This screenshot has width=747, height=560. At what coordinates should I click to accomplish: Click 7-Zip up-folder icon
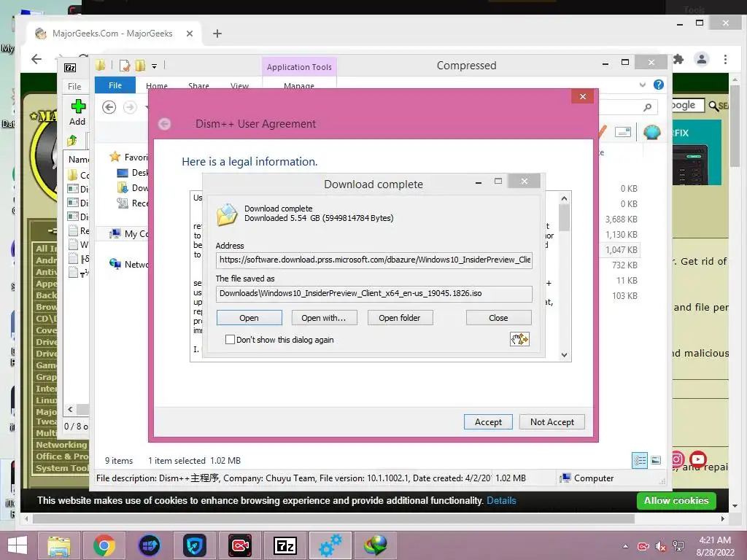pos(72,140)
